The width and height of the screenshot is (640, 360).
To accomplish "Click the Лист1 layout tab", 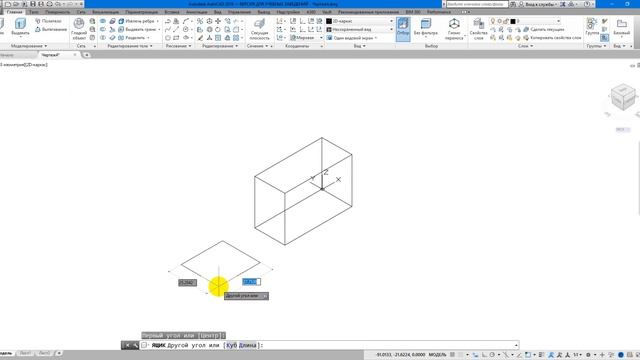I will (x=25, y=353).
